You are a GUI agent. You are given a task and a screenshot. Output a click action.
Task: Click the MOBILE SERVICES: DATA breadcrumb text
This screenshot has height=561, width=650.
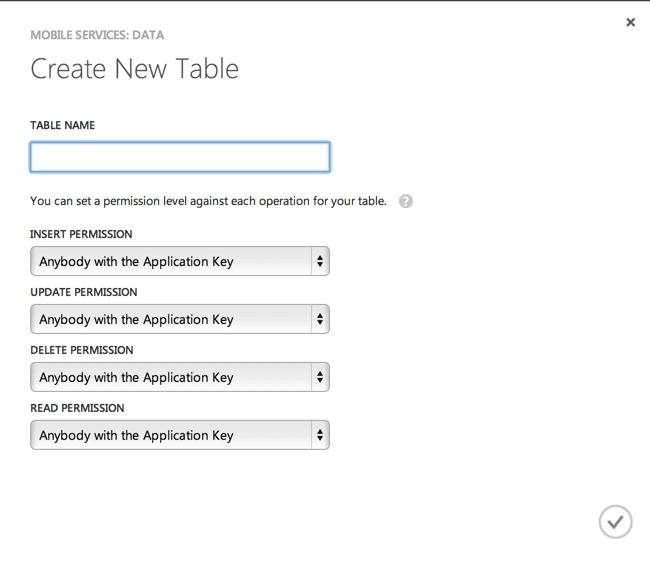coord(97,35)
